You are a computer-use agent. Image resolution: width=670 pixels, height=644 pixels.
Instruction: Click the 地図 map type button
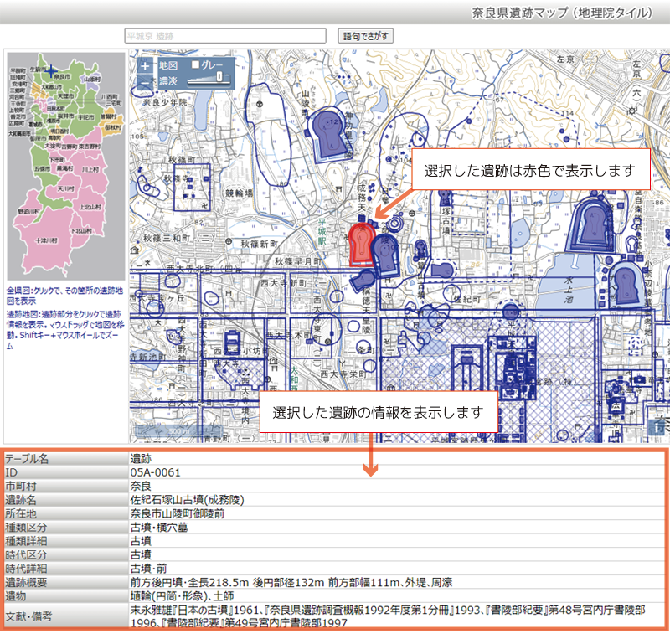click(168, 65)
